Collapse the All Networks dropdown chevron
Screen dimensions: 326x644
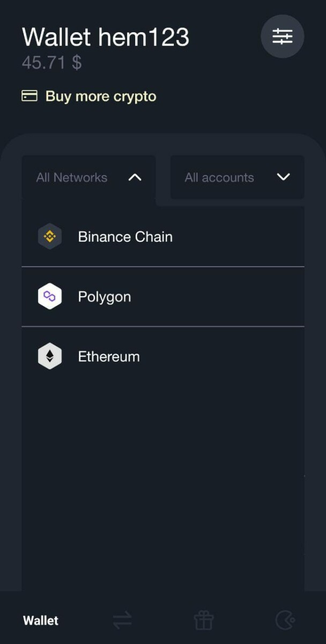[135, 177]
